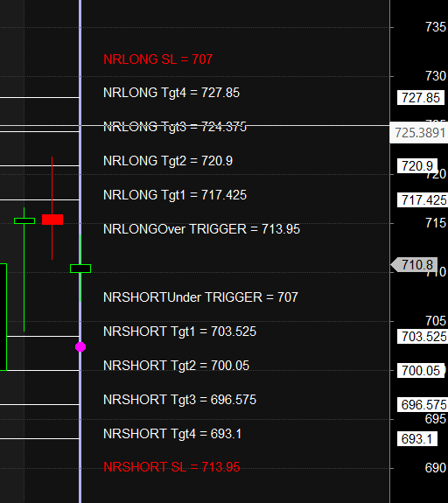Click the 705 price scale label
This screenshot has width=448, height=503.
(x=436, y=321)
